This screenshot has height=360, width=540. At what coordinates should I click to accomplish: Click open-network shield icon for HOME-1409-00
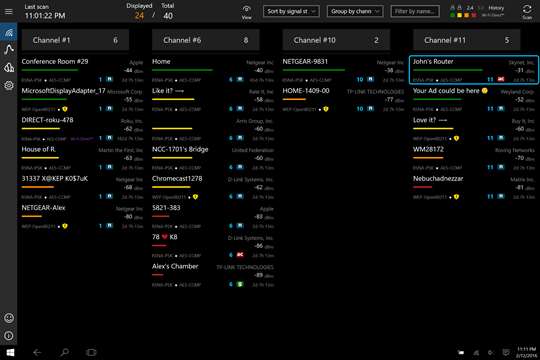[x=326, y=109]
